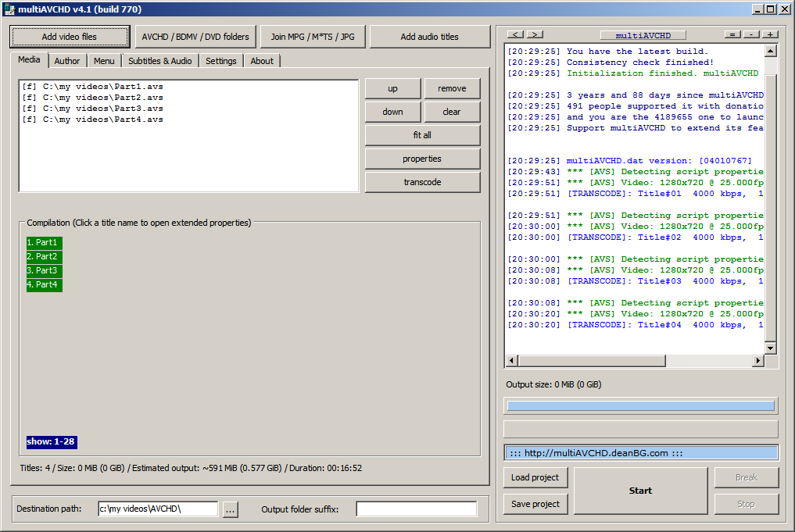Select Part2.avs in the file list

(x=92, y=98)
